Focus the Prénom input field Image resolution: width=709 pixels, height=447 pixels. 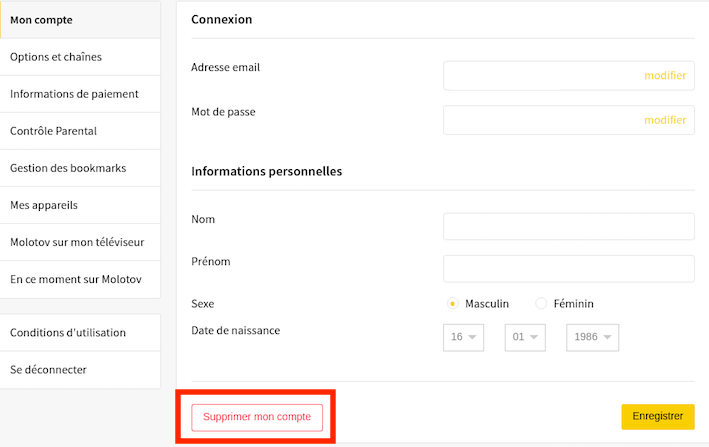(569, 269)
